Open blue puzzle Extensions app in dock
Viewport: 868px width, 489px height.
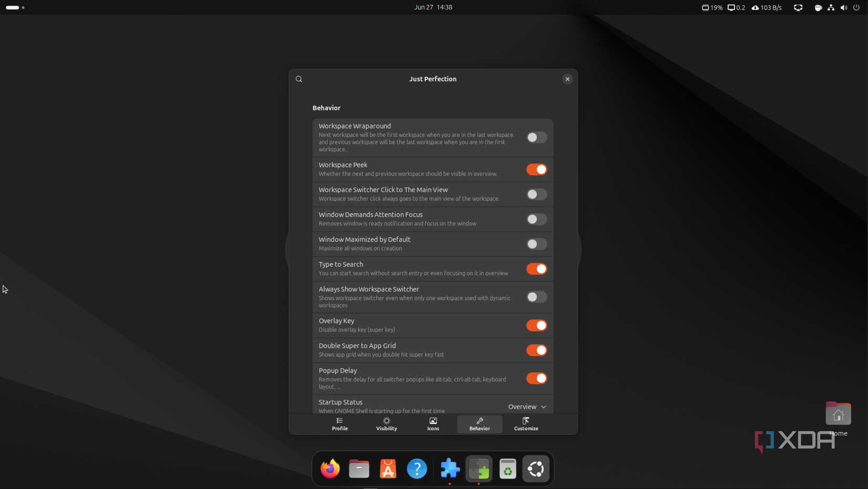click(450, 468)
